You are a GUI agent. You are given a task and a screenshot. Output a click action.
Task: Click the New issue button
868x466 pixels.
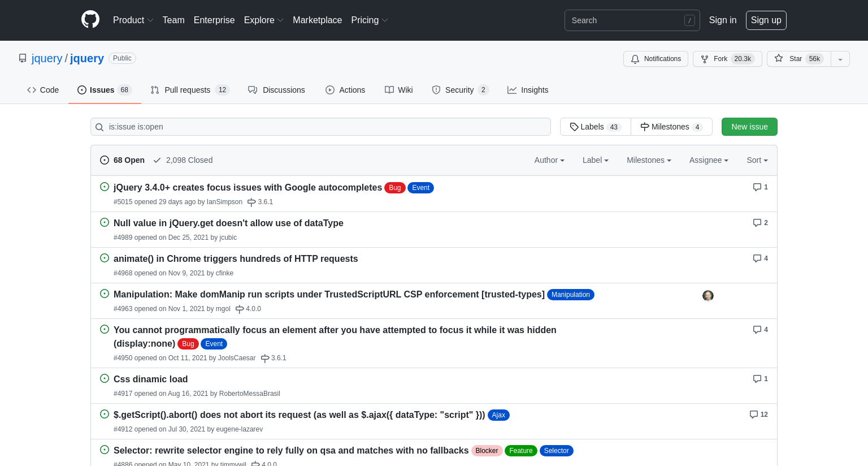[x=749, y=127]
